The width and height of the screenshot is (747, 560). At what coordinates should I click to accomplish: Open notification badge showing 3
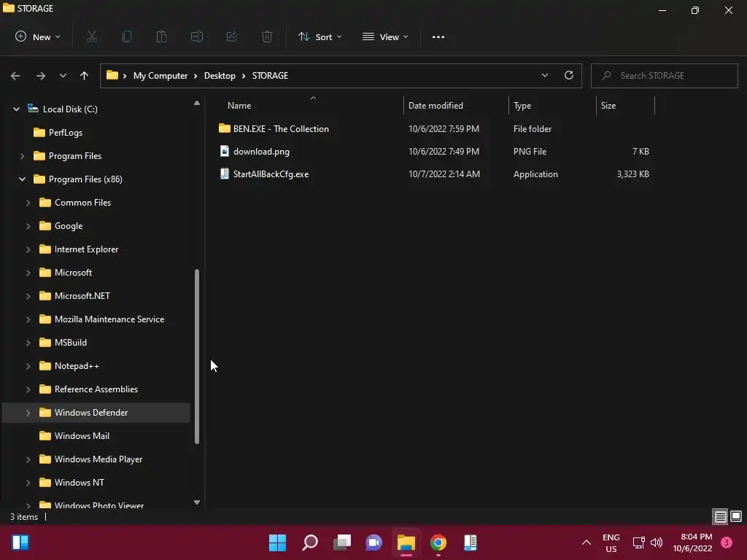[727, 542]
